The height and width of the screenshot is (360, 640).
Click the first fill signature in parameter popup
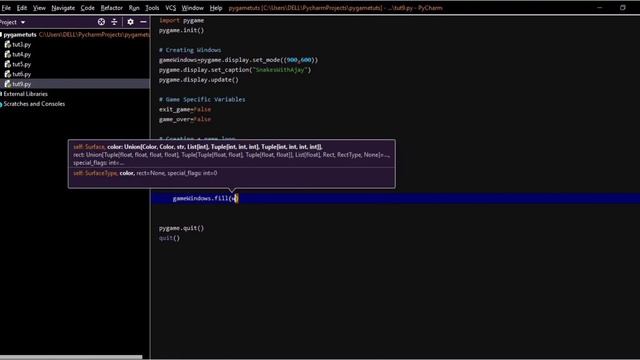tap(231, 154)
